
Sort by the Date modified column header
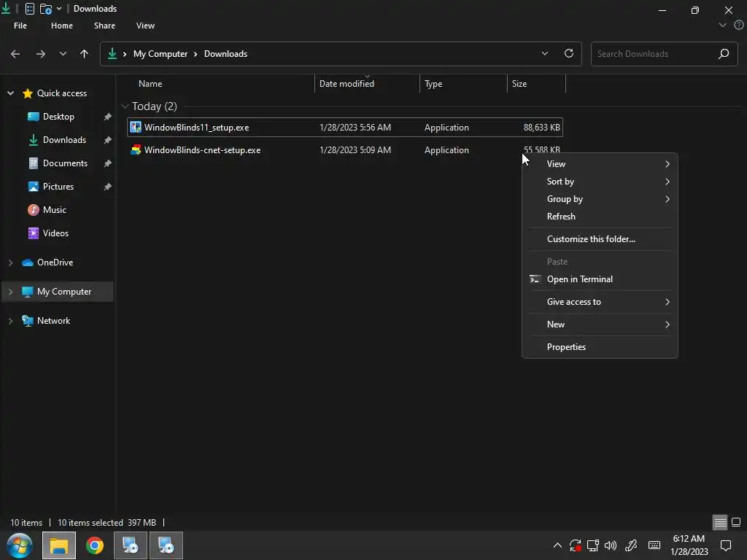347,84
